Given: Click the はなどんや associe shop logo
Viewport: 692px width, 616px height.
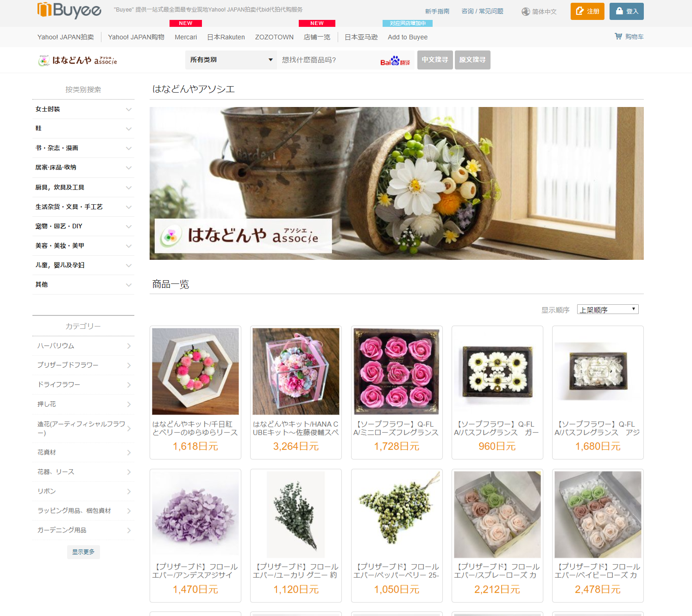Looking at the screenshot, I should (x=78, y=60).
